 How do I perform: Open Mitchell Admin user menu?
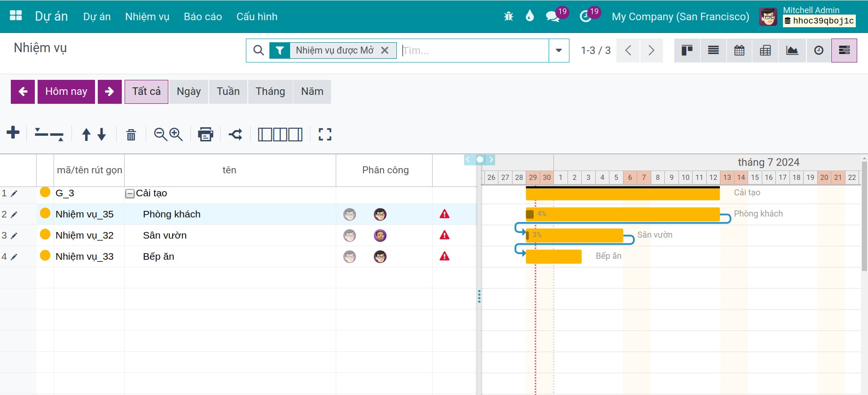tap(807, 16)
